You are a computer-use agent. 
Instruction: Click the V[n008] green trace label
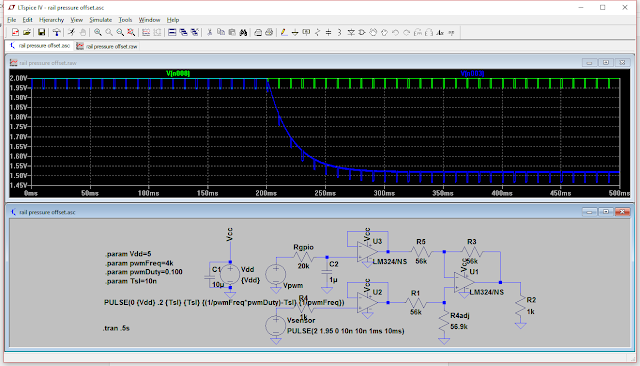(178, 73)
